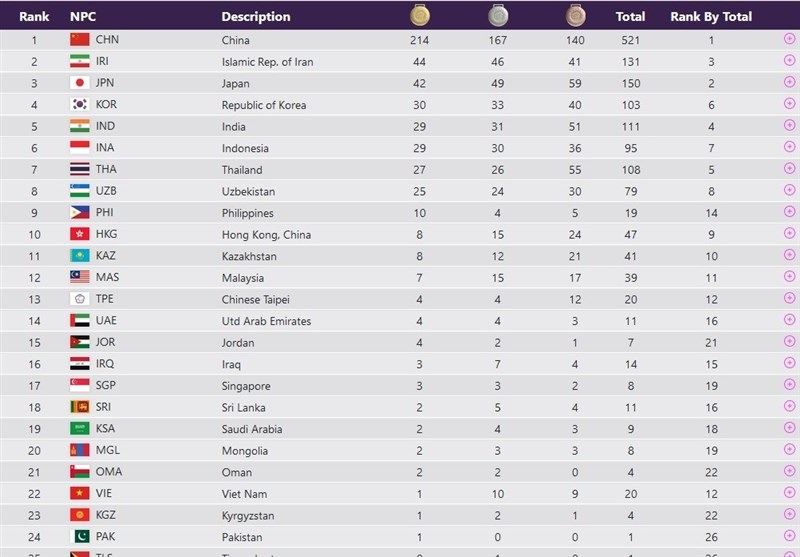This screenshot has width=800, height=557.
Task: Expand details for Viet Nam
Action: (x=790, y=494)
